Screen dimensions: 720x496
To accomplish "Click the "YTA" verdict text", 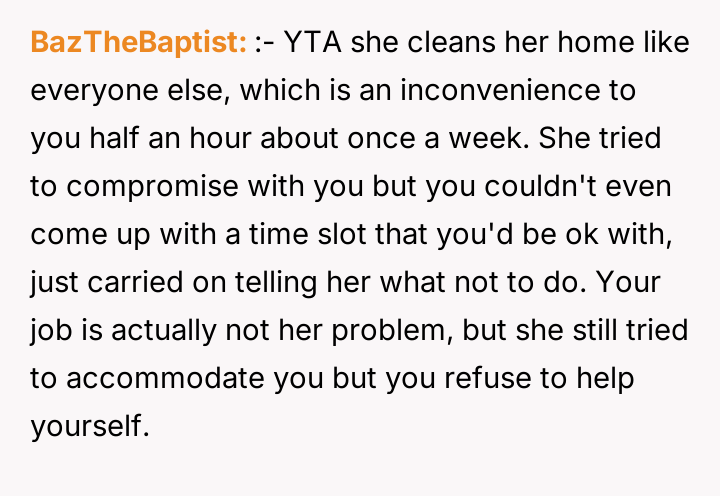I will [x=316, y=43].
